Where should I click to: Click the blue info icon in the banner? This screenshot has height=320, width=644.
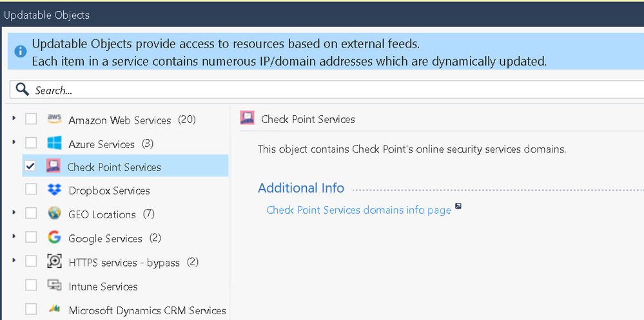click(x=21, y=52)
